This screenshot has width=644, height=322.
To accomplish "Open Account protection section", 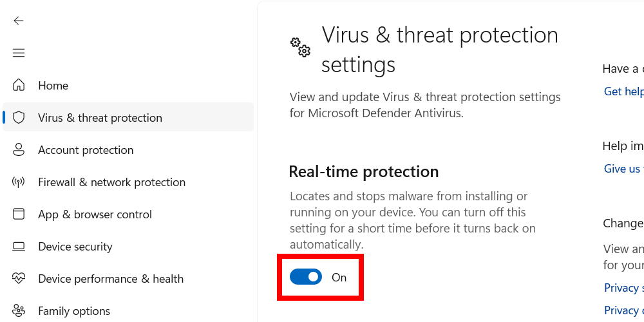I will click(86, 150).
